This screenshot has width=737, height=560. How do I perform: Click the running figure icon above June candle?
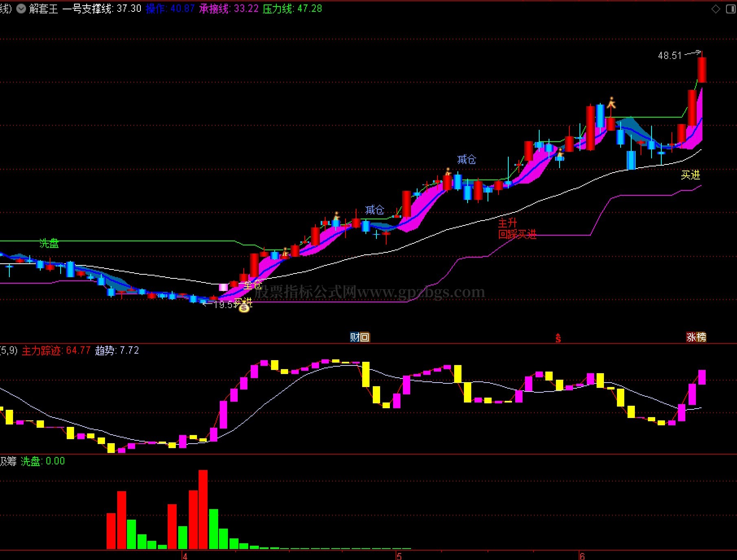click(611, 102)
